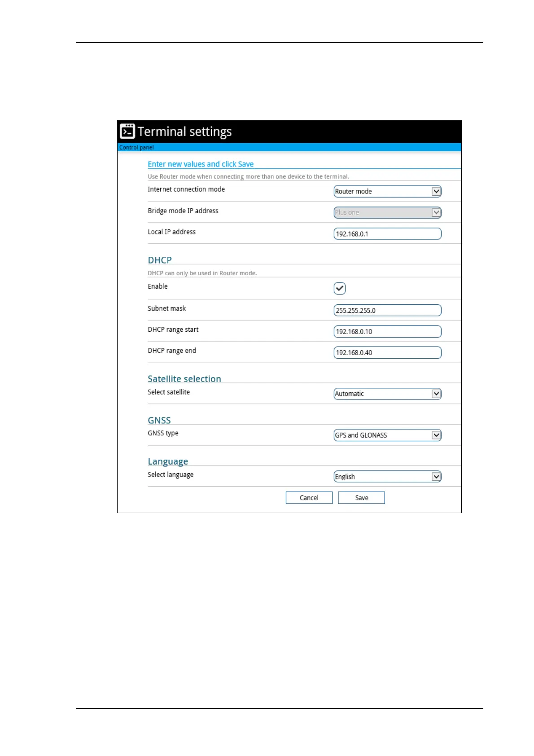Viewport: 534px width, 756px height.
Task: Click the Cancel button
Action: 309,497
